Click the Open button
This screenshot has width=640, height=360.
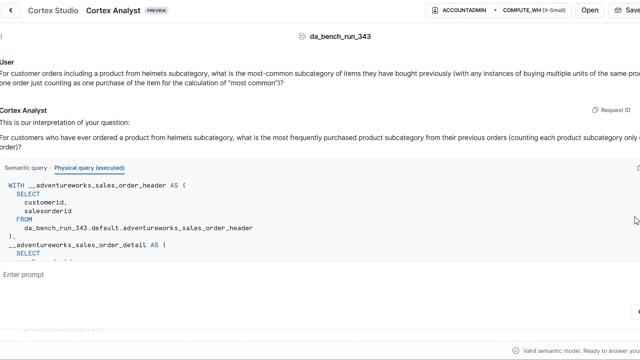pyautogui.click(x=590, y=10)
